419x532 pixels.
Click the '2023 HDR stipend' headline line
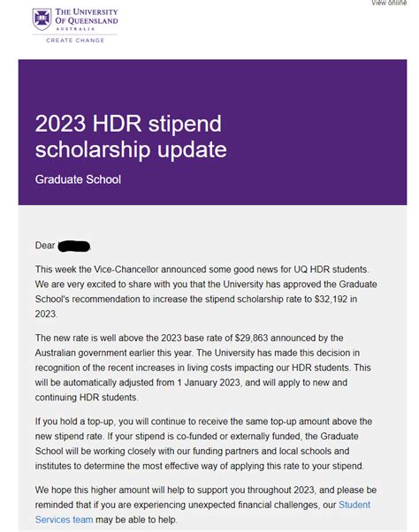click(x=128, y=123)
